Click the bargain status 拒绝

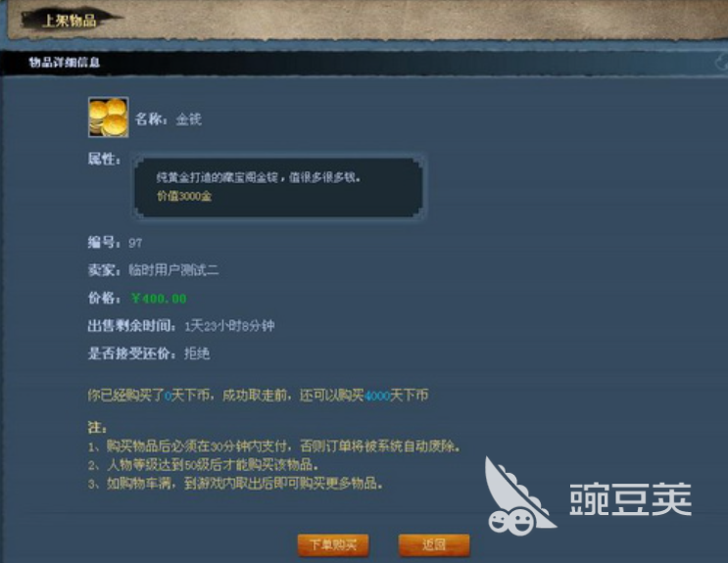[x=197, y=353]
